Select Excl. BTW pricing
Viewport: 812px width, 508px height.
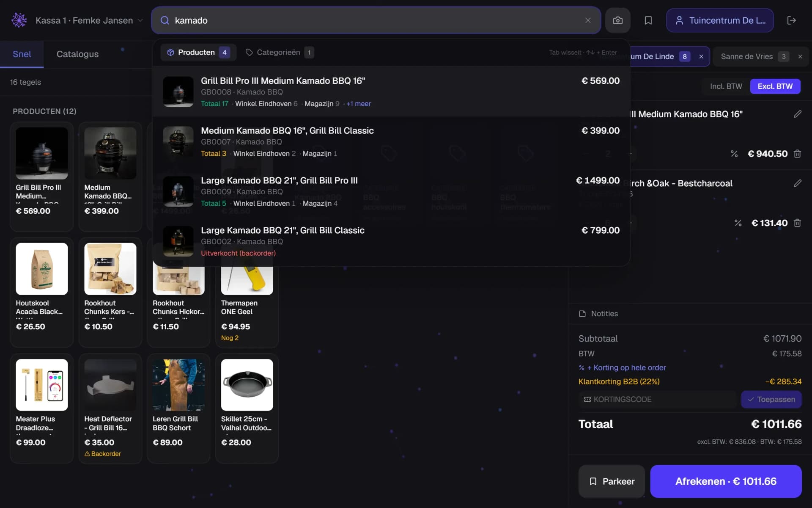click(775, 86)
